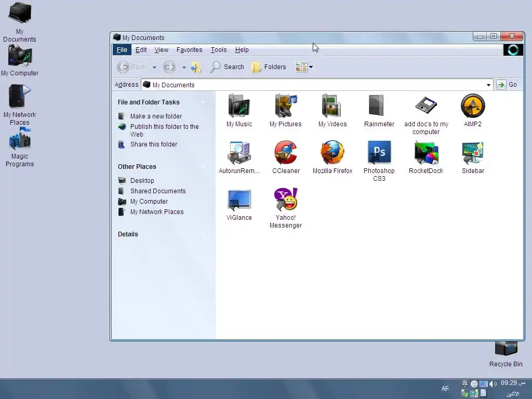
Task: Open the Help menu
Action: click(x=242, y=50)
